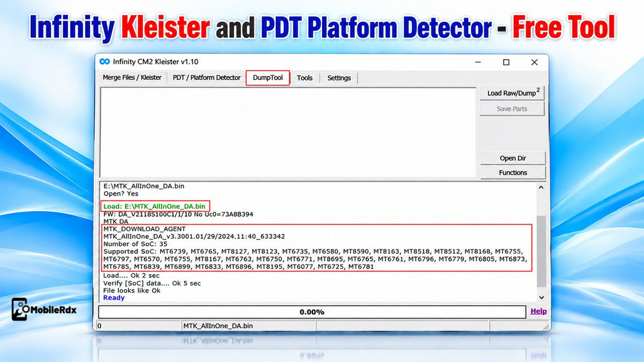Minimize the Kleister window
The image size is (644, 362).
pos(478,62)
